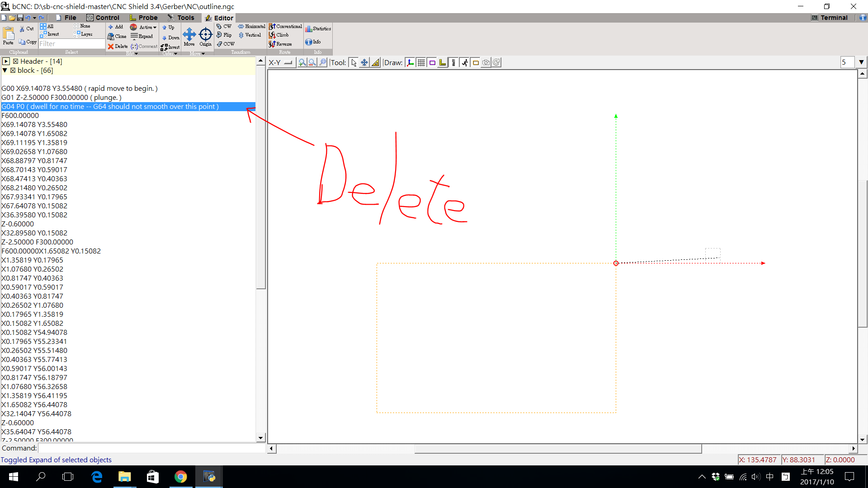This screenshot has width=868, height=488.
Task: Toggle drawing of rapid moves
Action: (464, 62)
